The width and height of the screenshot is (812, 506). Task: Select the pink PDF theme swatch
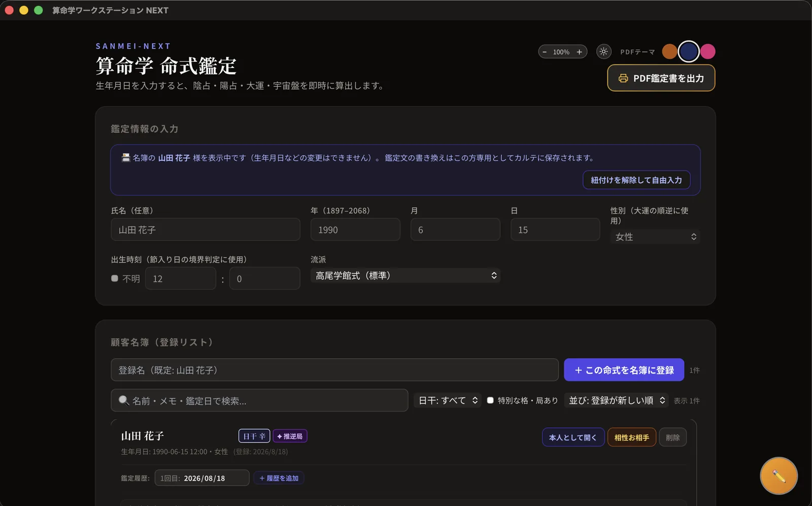point(707,51)
